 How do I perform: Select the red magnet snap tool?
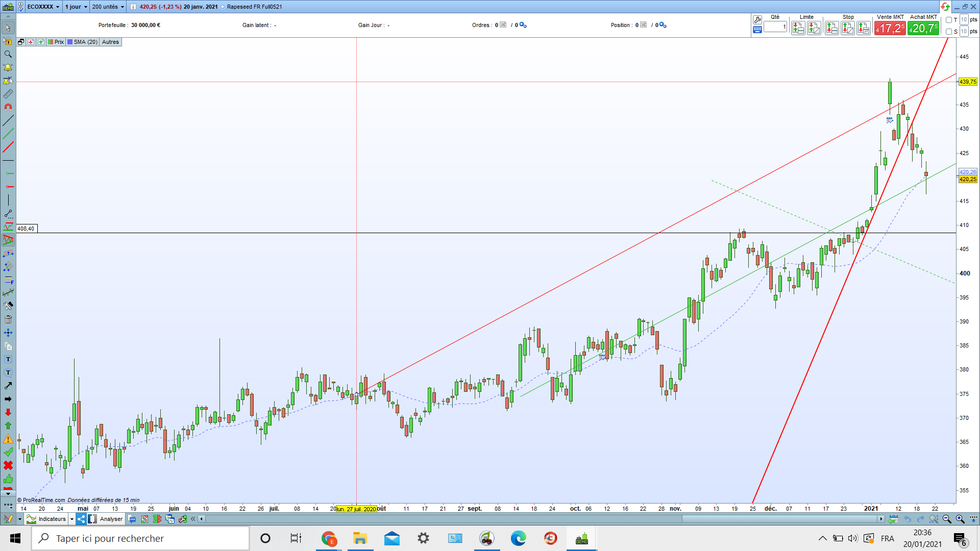pos(8,107)
